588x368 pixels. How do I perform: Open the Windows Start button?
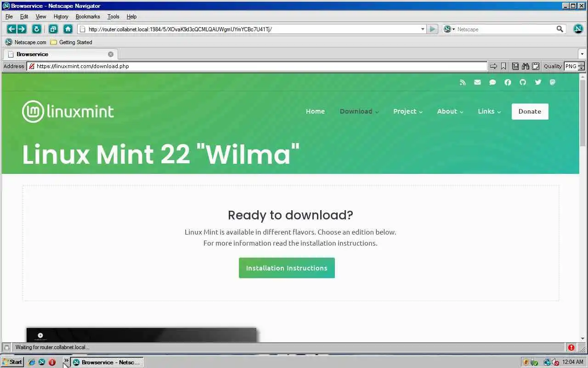(12, 362)
